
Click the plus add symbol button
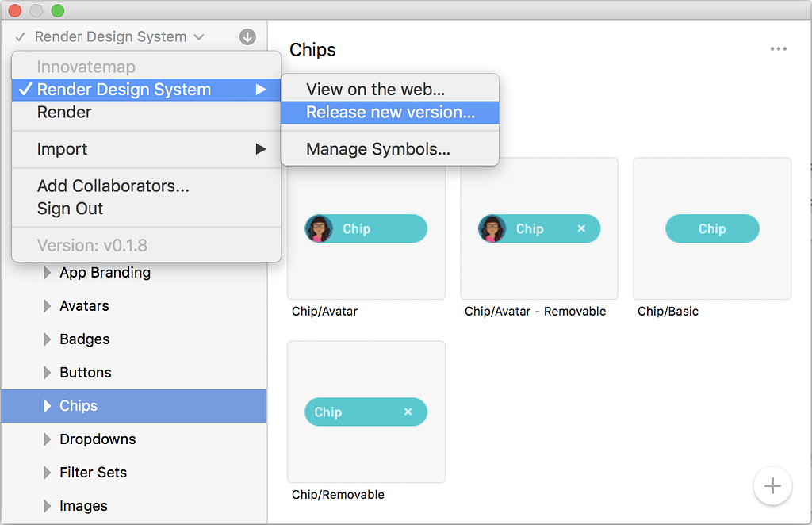772,485
